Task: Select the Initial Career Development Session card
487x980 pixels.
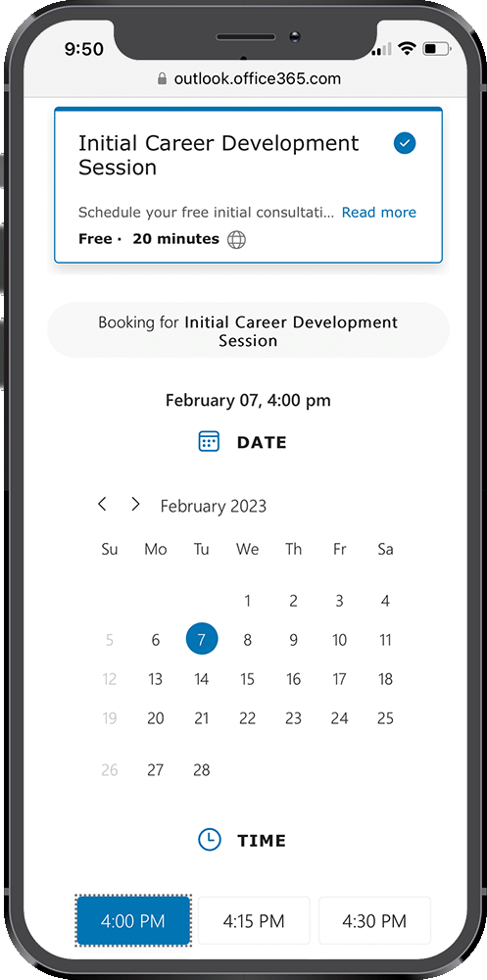Action: point(248,185)
